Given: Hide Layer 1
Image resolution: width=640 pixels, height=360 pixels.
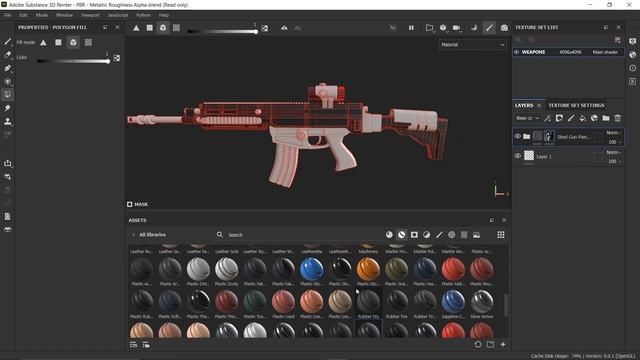Looking at the screenshot, I should 518,156.
